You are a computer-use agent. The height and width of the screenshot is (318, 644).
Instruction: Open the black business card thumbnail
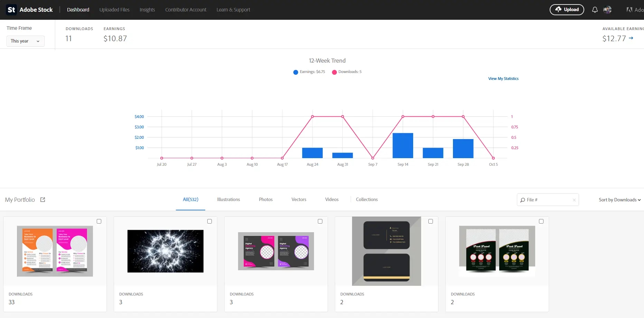coord(387,251)
